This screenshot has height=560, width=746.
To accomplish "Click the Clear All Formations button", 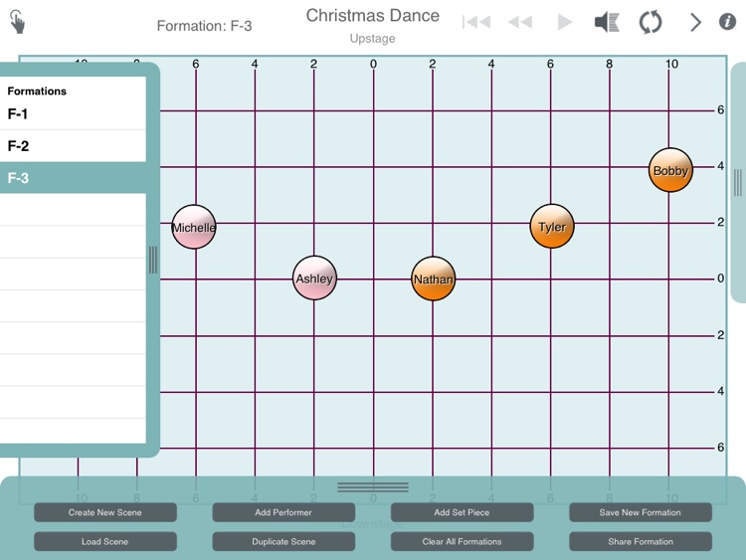I will point(462,541).
